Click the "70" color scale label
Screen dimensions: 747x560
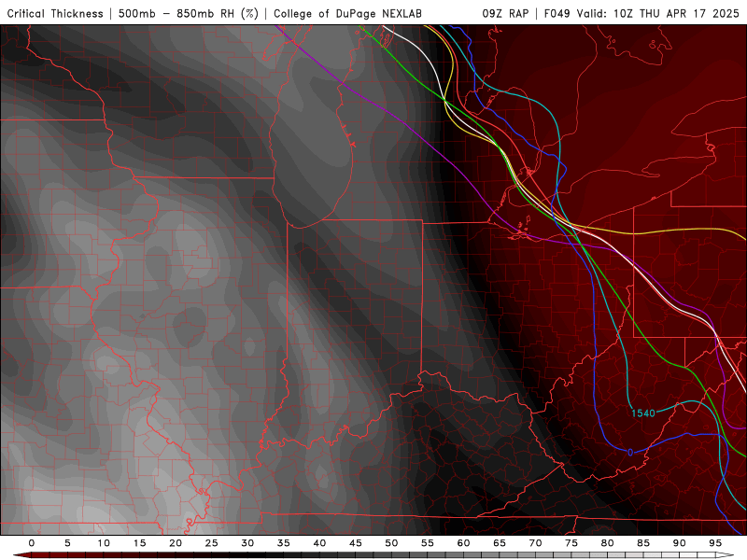535,543
